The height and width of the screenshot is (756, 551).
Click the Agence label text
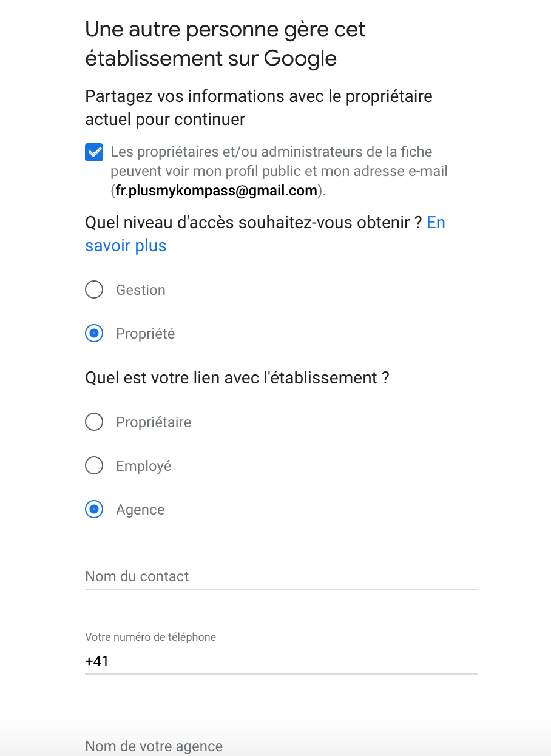pos(140,510)
